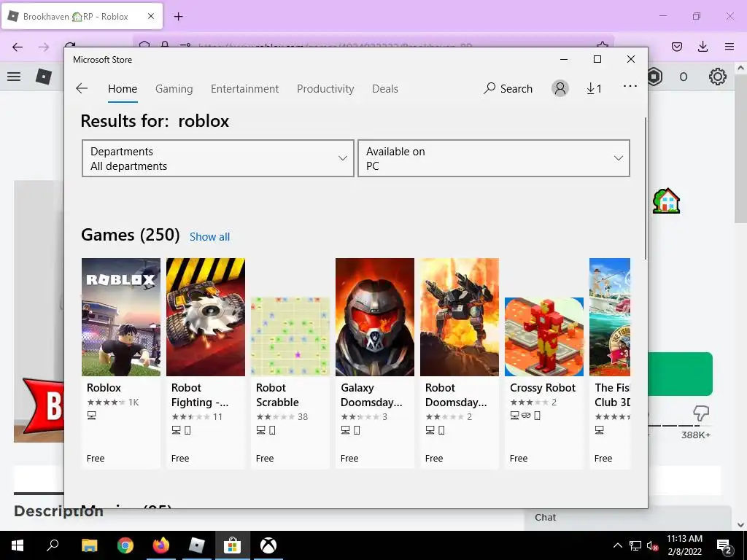The image size is (747, 560).
Task: Open Google Chrome from taskbar
Action: point(125,545)
